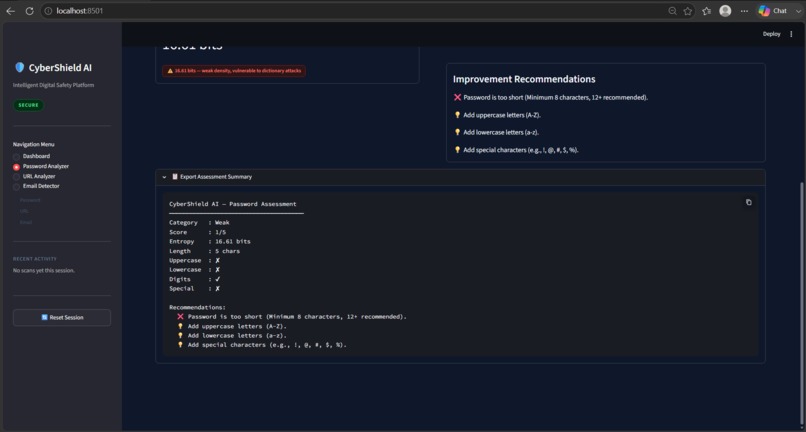Click the Reset Session button
The image size is (806, 432).
62,317
